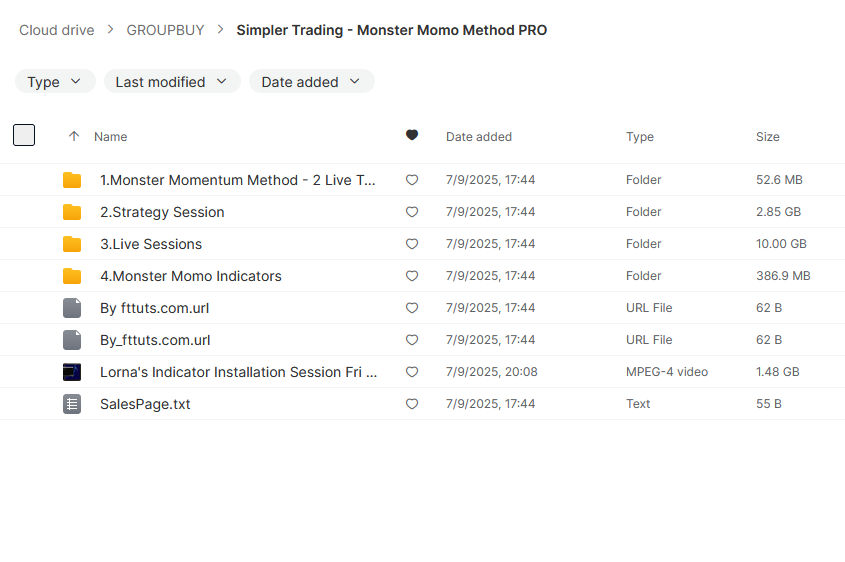Expand the Last modified filter
Viewport: 845px width, 562px height.
(172, 81)
